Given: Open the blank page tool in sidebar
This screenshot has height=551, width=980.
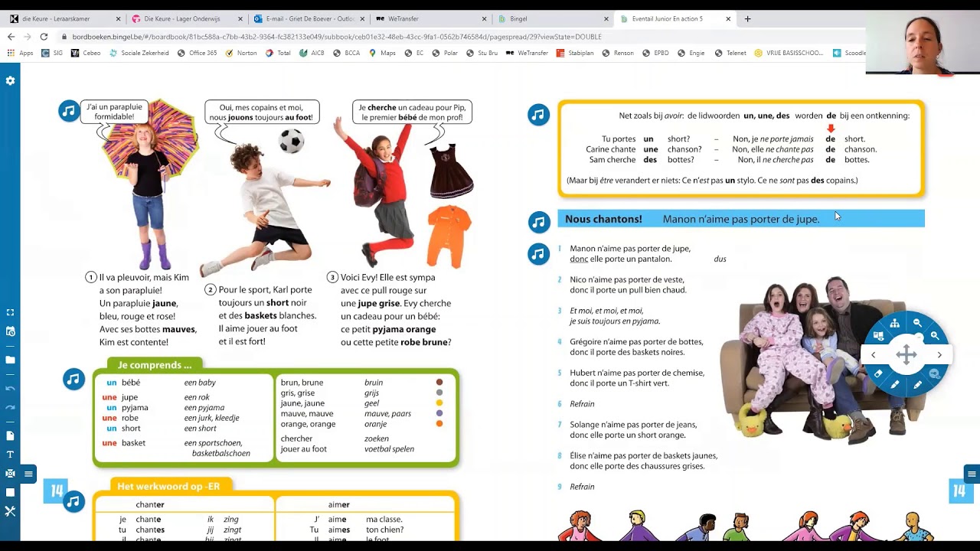Looking at the screenshot, I should [x=10, y=435].
